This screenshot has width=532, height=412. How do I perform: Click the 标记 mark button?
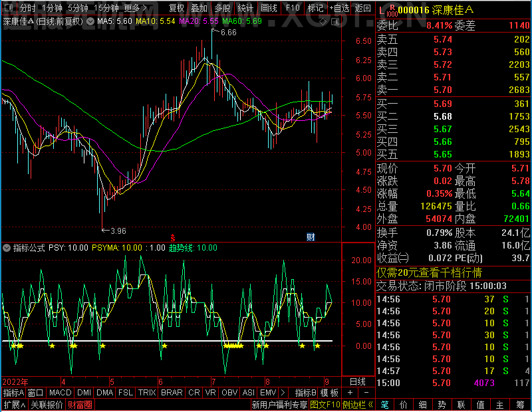315,8
